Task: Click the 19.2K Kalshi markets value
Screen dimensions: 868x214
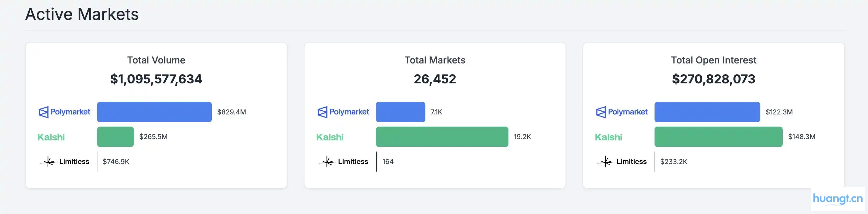Action: point(522,137)
